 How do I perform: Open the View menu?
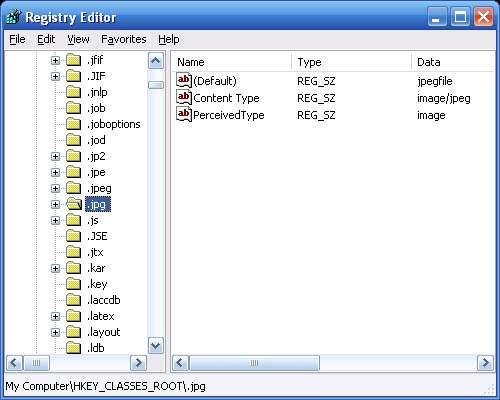(x=78, y=39)
